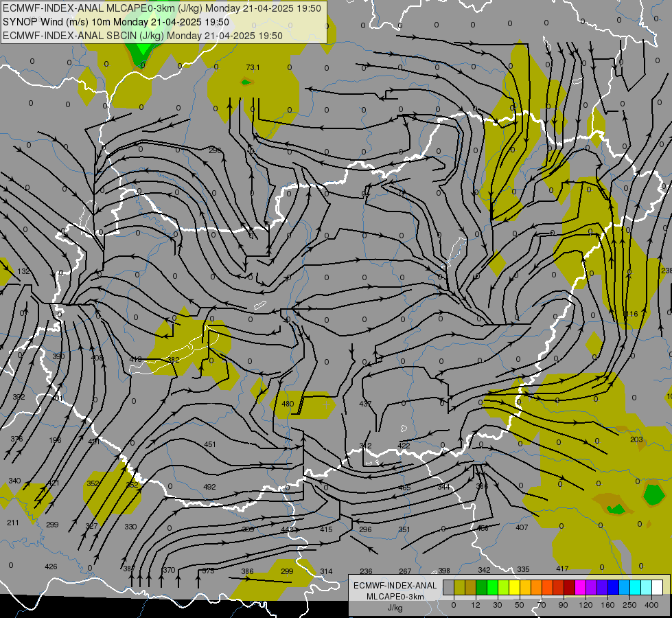The width and height of the screenshot is (672, 618).
Task: Click the 451 value on the map
Action: [209, 444]
